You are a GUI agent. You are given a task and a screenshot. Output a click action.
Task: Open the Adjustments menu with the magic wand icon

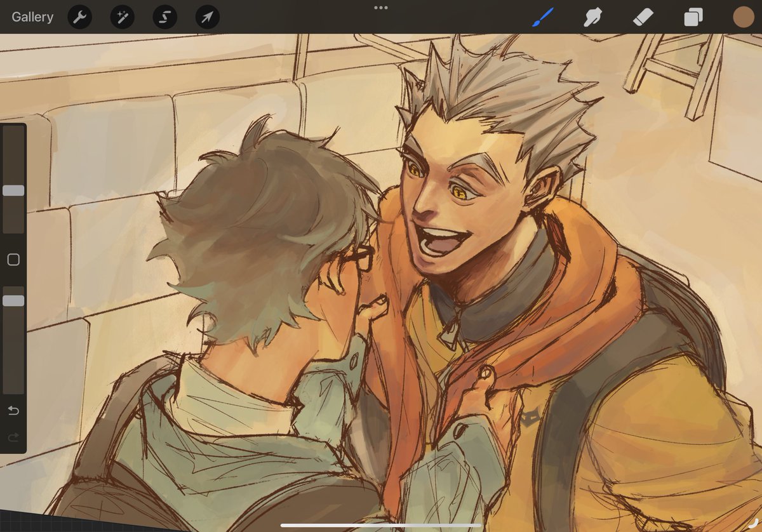click(121, 17)
